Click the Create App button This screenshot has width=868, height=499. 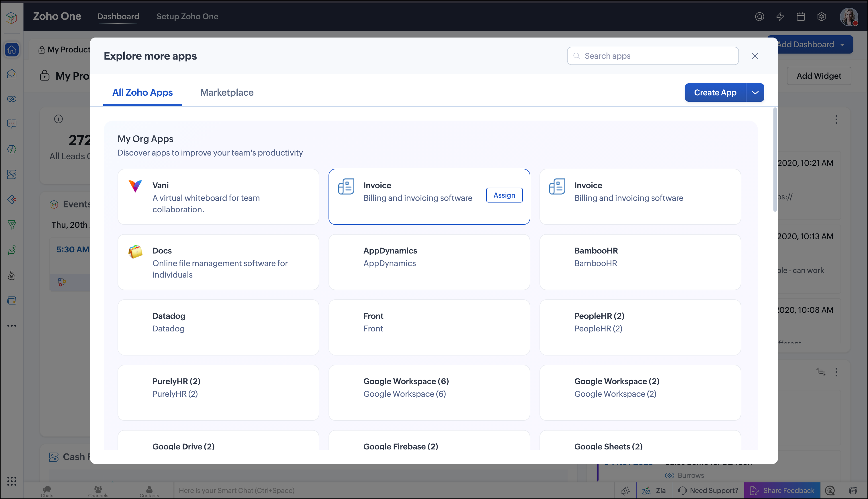coord(715,93)
